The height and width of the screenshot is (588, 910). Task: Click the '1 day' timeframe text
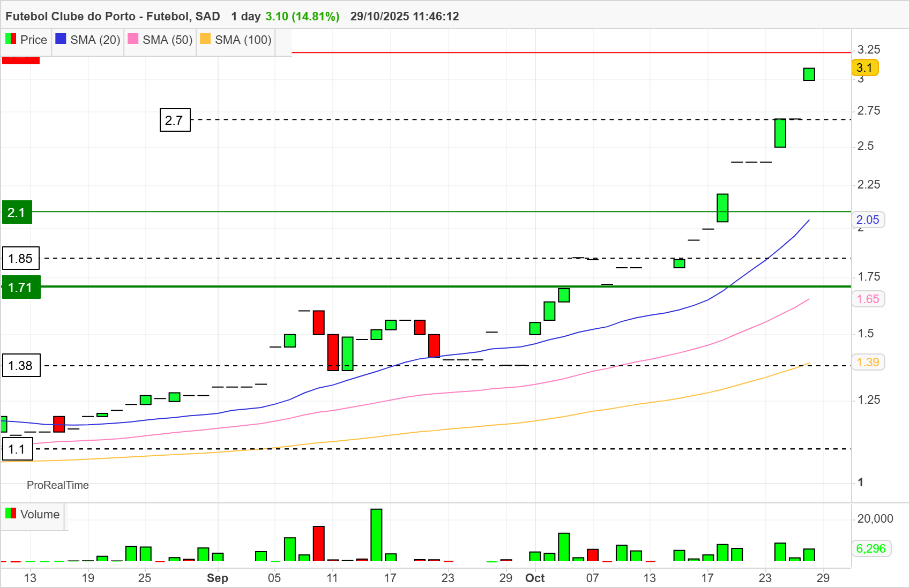point(246,16)
